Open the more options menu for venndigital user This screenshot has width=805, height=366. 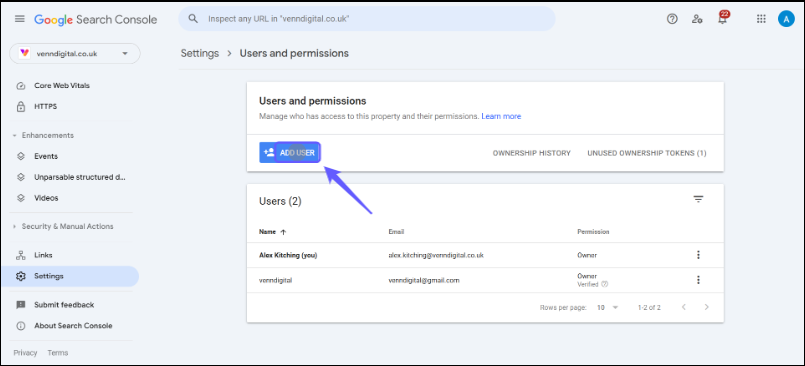(x=698, y=280)
